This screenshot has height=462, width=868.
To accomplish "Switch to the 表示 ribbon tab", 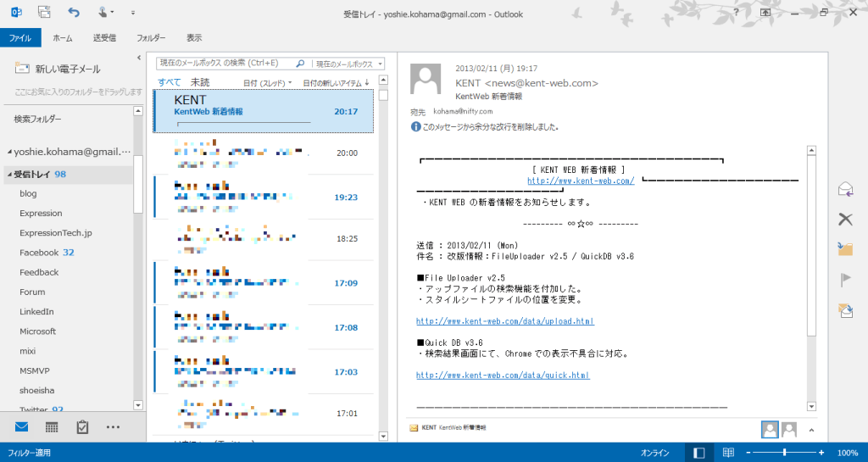I will pyautogui.click(x=194, y=37).
